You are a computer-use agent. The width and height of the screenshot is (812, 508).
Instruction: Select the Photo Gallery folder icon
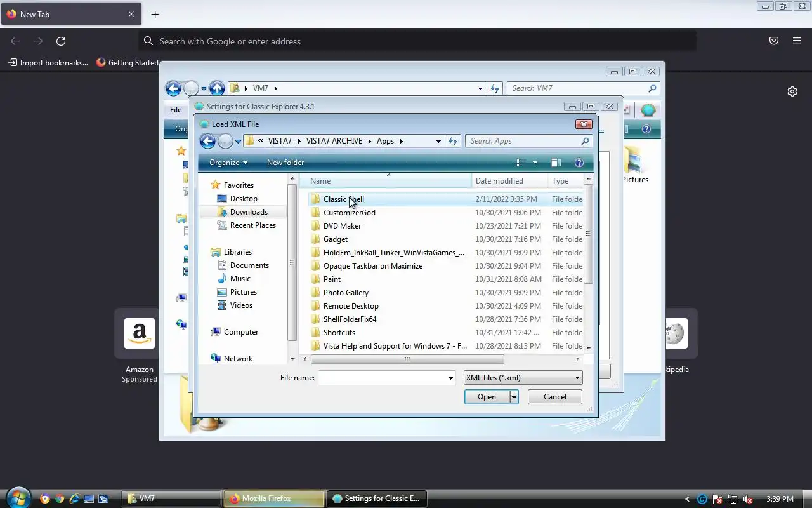315,292
